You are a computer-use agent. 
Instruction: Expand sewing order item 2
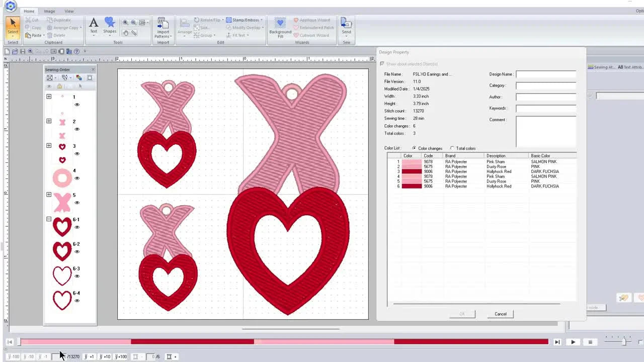(49, 121)
